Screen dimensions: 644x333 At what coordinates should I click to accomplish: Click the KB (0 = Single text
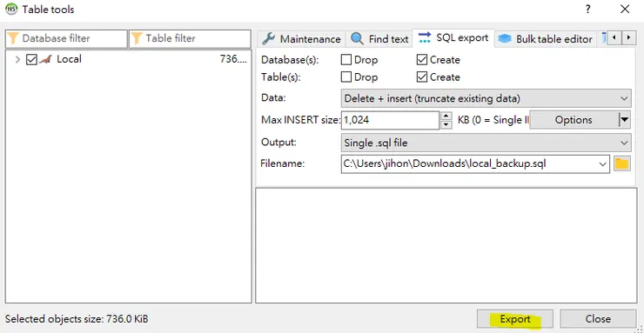(493, 120)
